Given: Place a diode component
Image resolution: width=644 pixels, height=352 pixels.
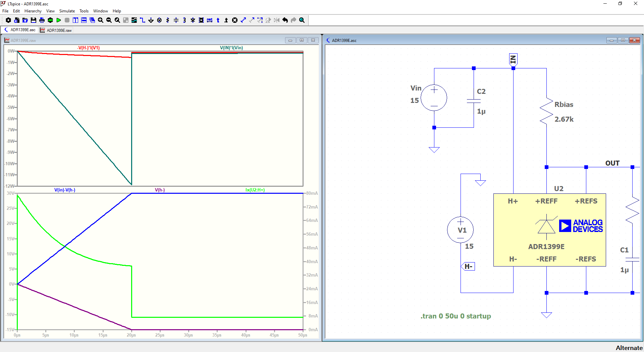Looking at the screenshot, I should (193, 20).
